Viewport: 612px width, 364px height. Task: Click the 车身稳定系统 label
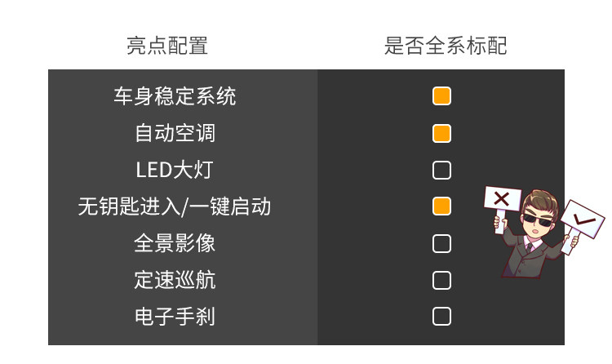tap(175, 96)
